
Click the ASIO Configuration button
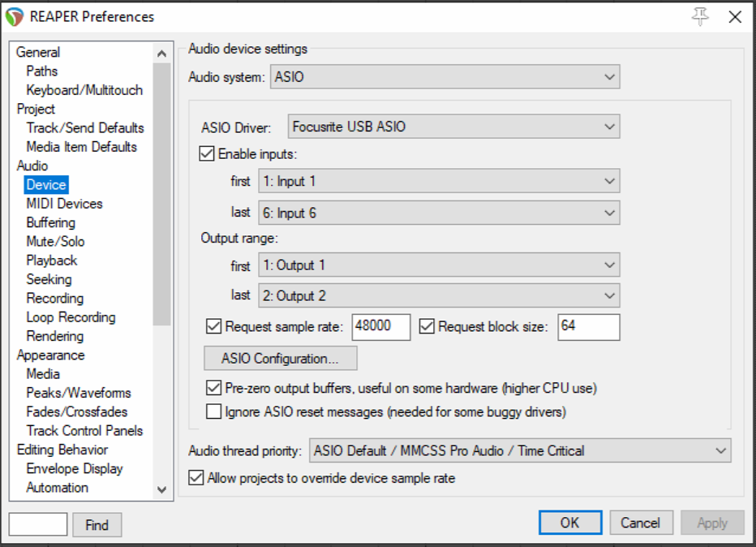280,359
